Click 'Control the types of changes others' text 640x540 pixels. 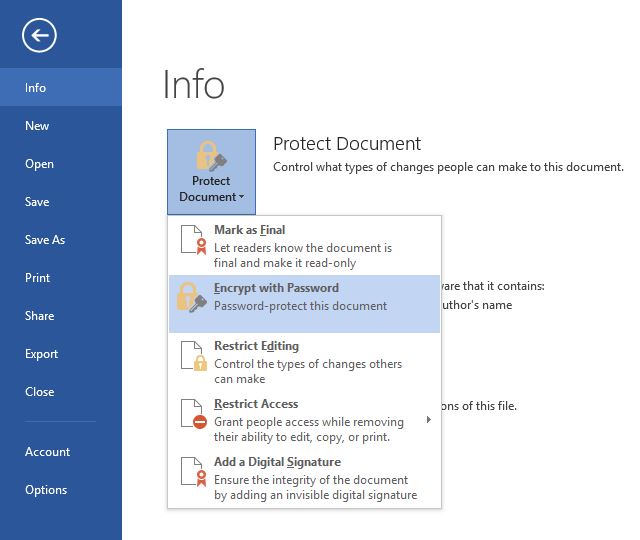[308, 364]
